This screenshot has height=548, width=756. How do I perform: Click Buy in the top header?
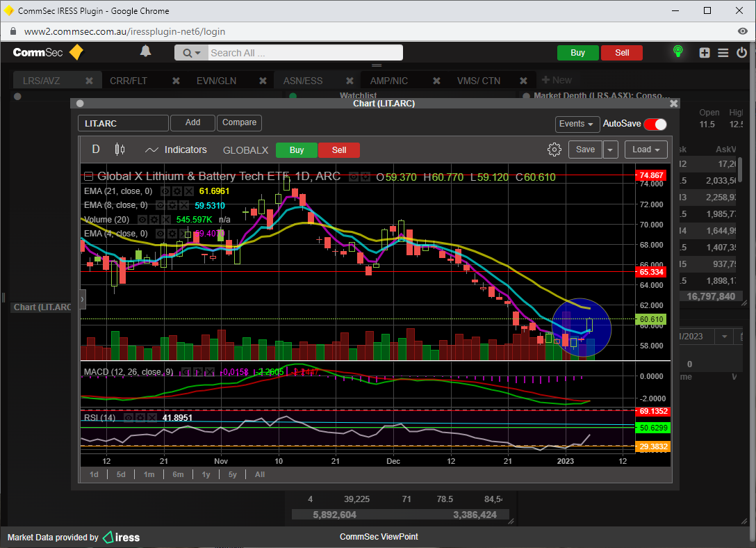tap(577, 53)
